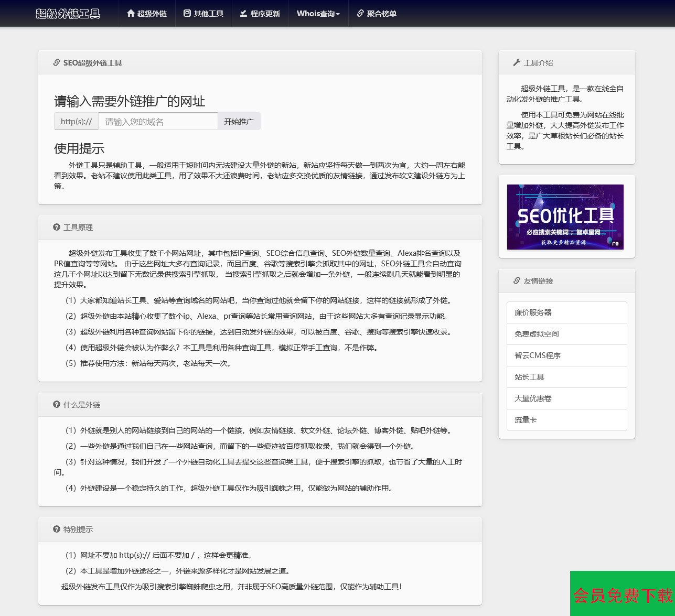Expand the http(s):// protocol prefix selector
This screenshot has height=616, width=675.
[76, 121]
